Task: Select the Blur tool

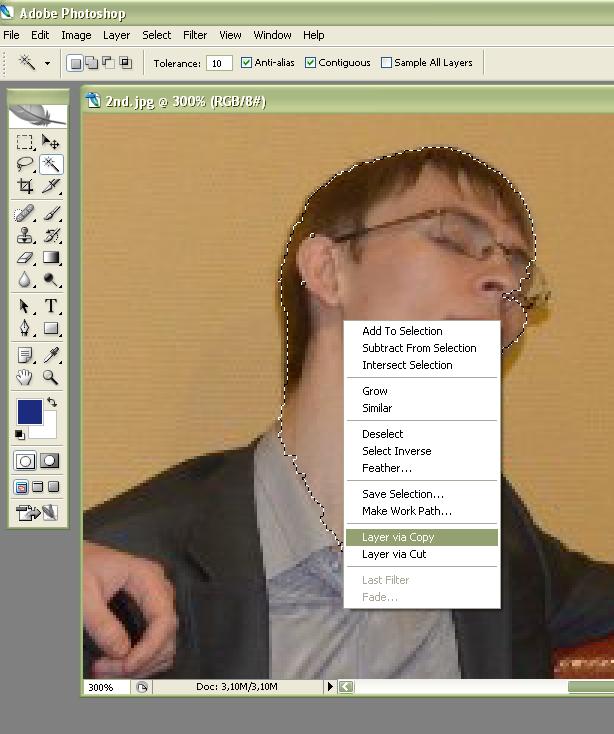Action: coord(25,279)
